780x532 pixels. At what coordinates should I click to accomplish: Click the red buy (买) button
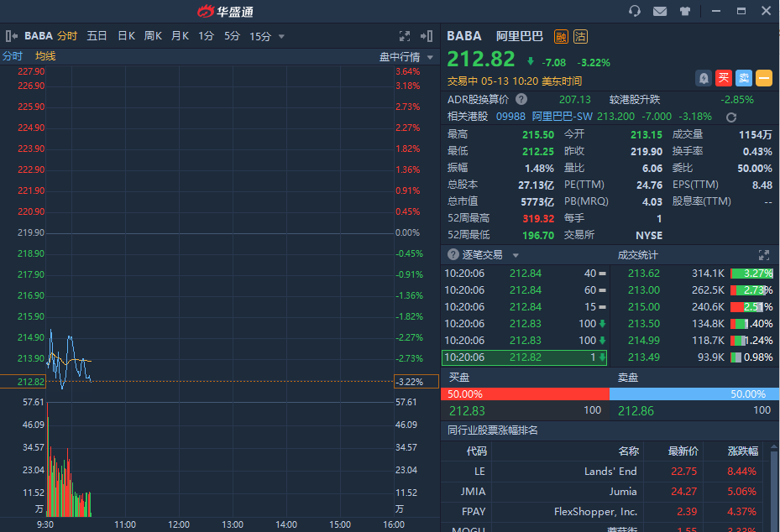(x=723, y=78)
